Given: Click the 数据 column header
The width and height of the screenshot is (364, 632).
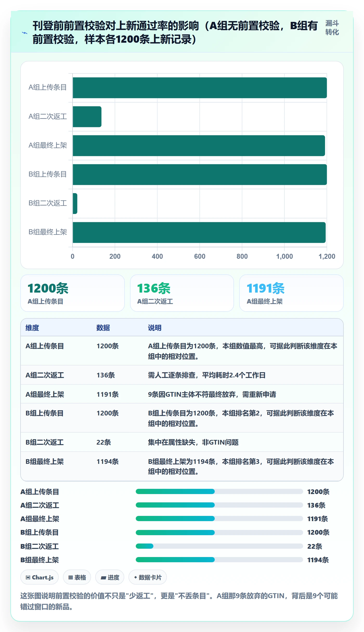Looking at the screenshot, I should 103,328.
